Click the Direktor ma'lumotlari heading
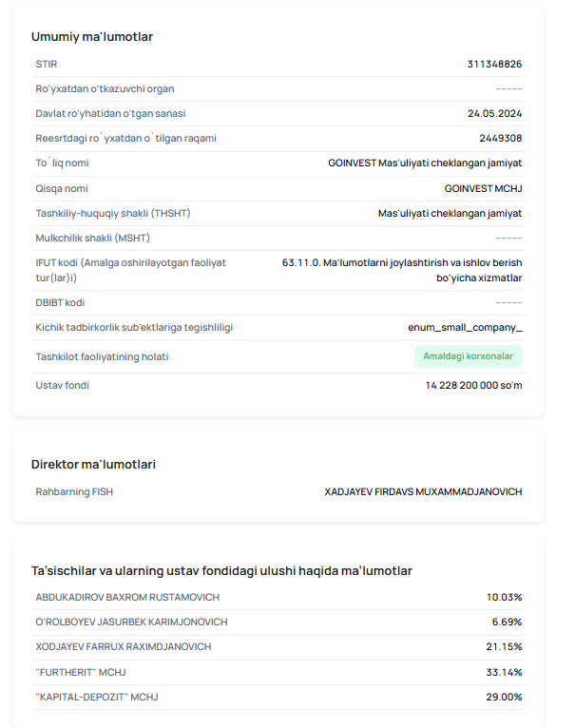This screenshot has width=575, height=728. [x=93, y=465]
